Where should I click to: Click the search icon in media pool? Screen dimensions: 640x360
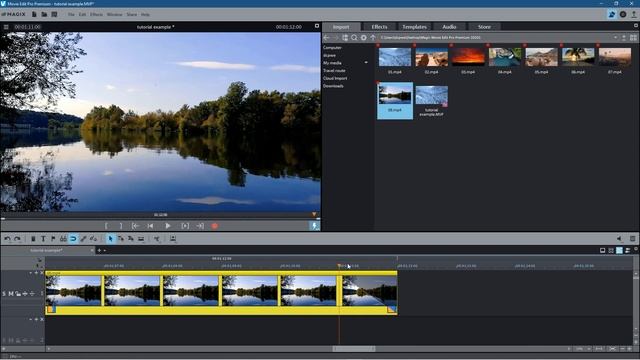click(x=354, y=38)
